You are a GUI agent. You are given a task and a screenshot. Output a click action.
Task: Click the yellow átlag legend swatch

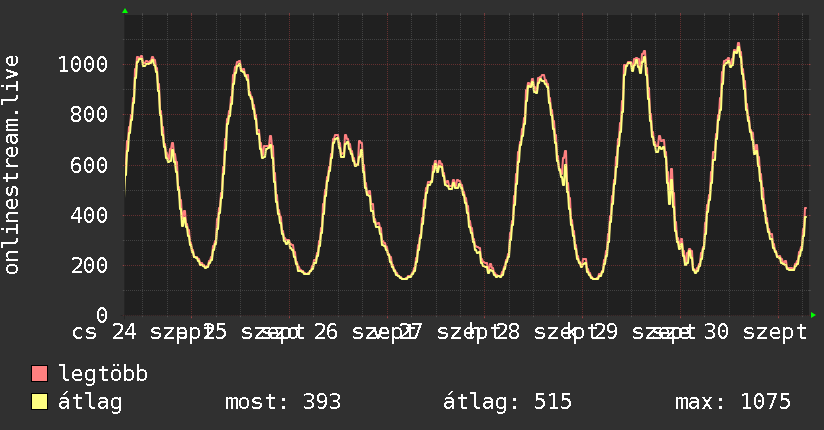pyautogui.click(x=39, y=402)
